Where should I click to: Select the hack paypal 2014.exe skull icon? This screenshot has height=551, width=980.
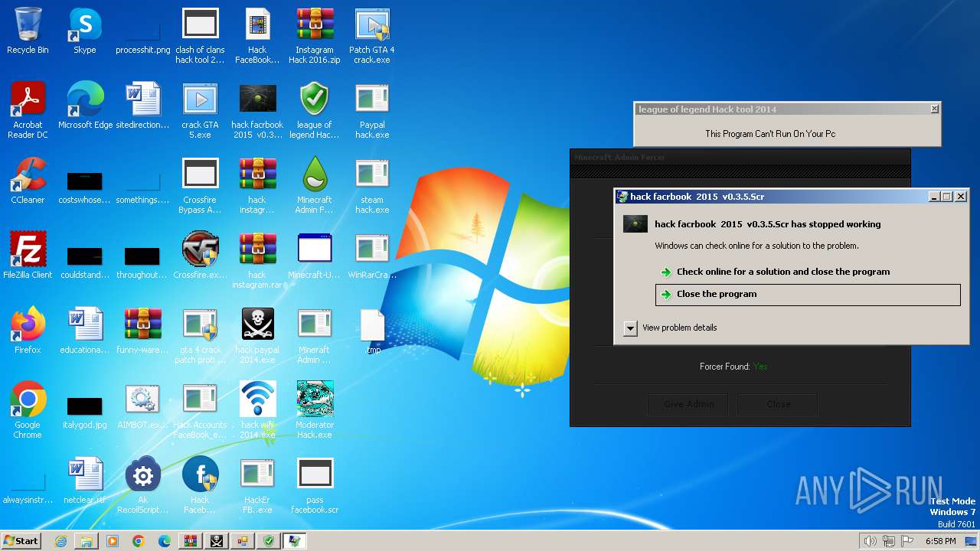[257, 335]
